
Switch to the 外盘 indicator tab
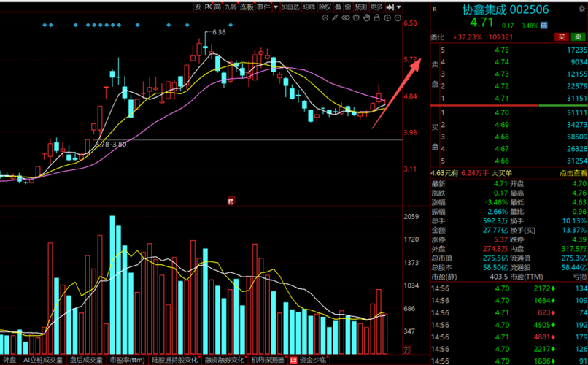coord(9,360)
